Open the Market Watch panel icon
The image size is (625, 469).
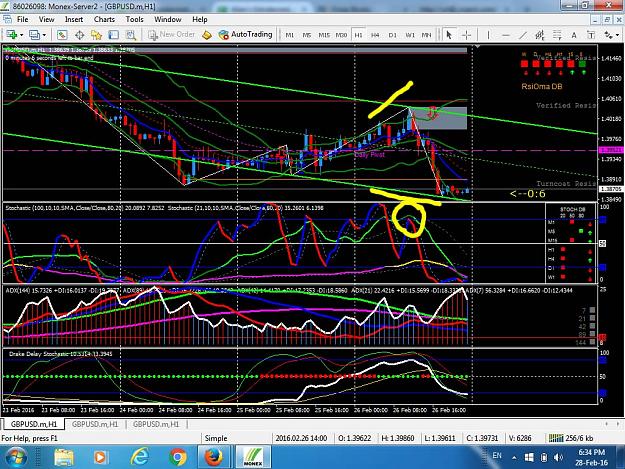tap(62, 35)
